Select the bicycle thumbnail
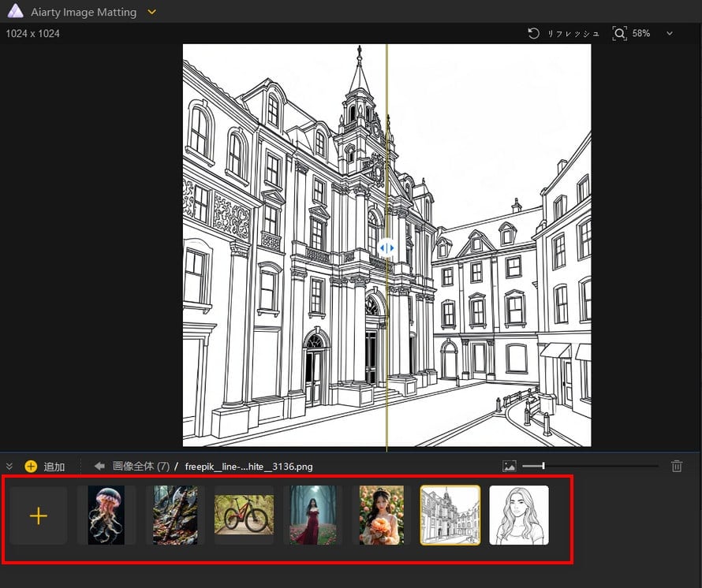702x588 pixels. click(244, 515)
